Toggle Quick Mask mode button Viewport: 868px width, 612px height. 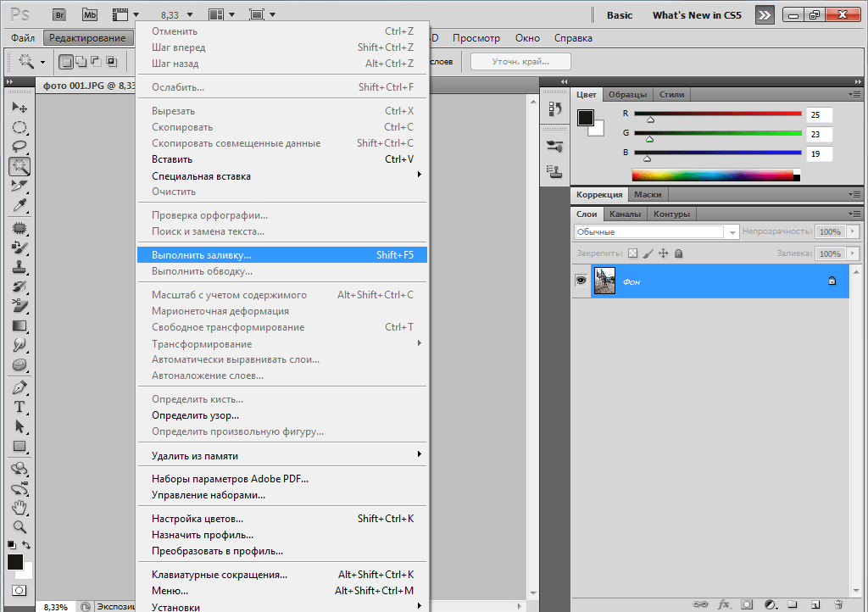coord(19,590)
